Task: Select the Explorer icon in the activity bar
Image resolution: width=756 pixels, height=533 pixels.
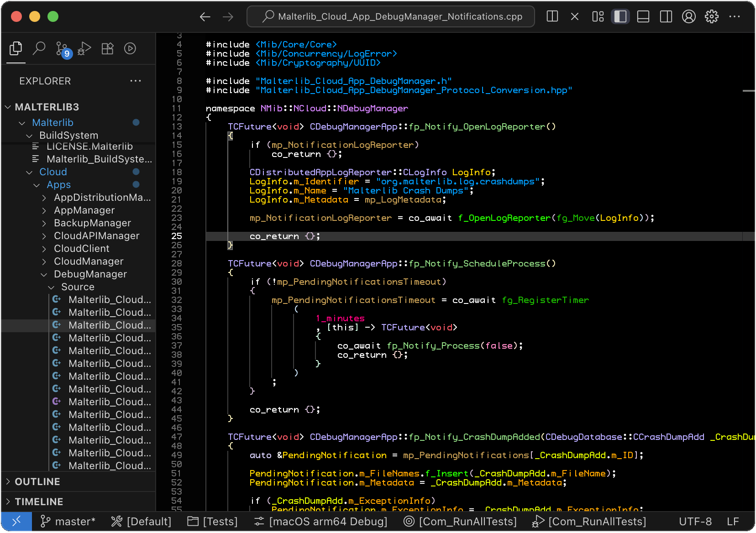Action: coord(16,48)
